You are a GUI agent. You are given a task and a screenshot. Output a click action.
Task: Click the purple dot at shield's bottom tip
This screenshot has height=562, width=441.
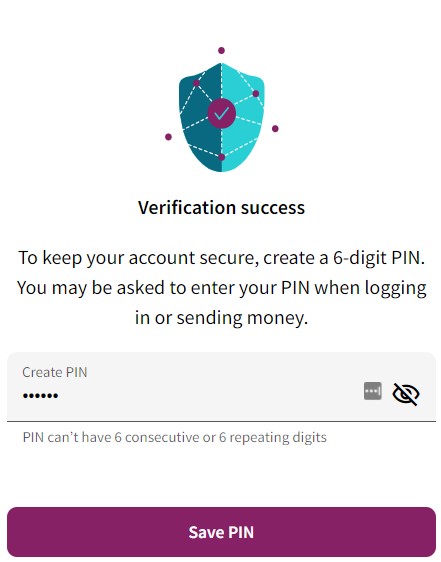[x=222, y=157]
